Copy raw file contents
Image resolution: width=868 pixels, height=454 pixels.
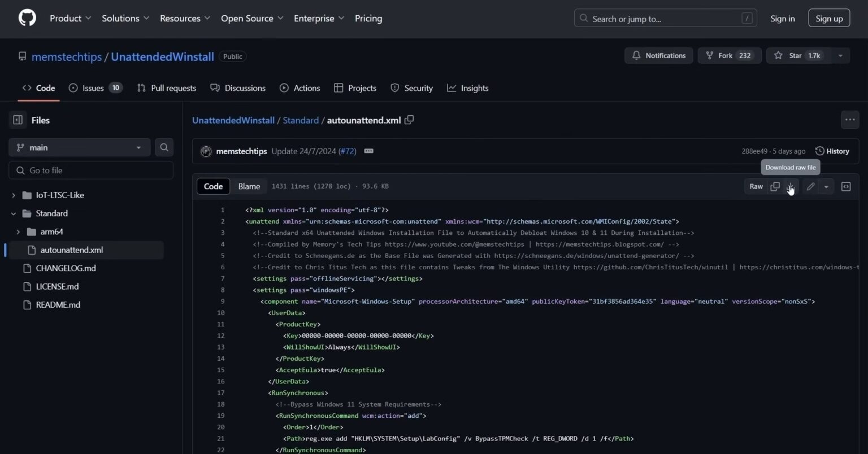(x=775, y=186)
